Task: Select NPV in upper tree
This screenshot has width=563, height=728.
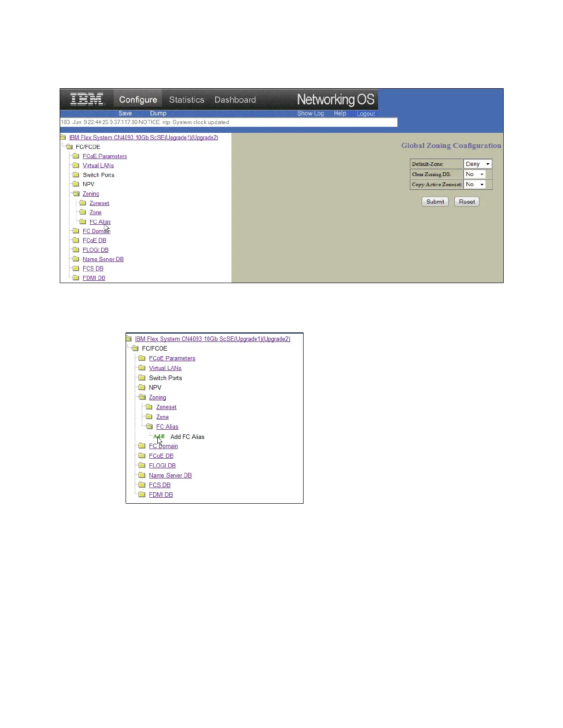Action: 88,184
